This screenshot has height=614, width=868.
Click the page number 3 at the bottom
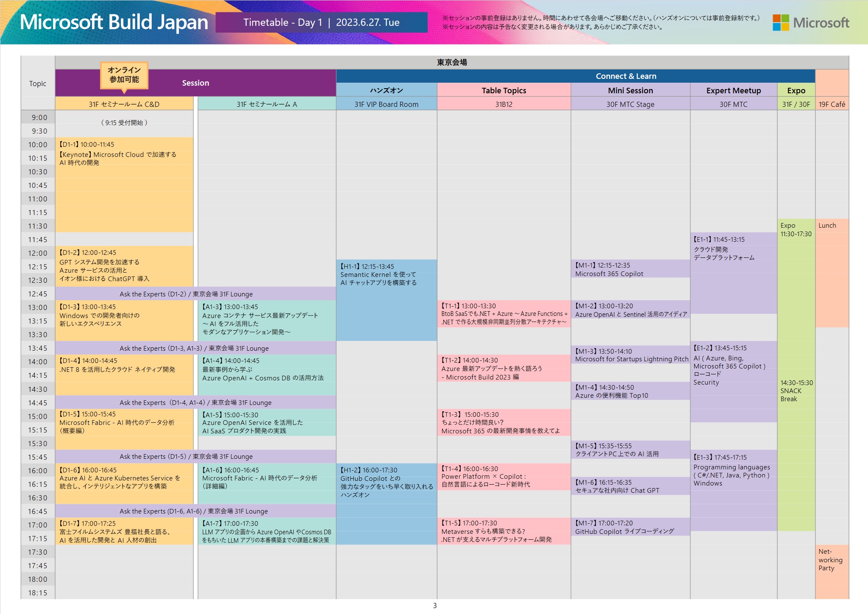click(x=434, y=606)
